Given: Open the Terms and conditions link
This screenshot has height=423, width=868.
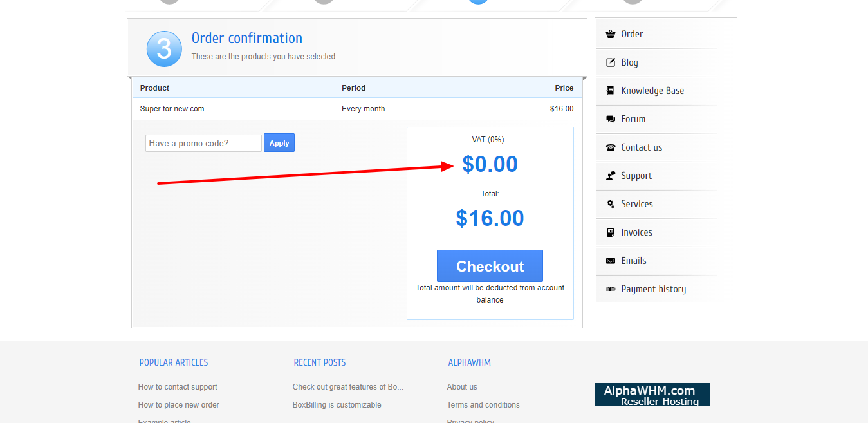Looking at the screenshot, I should pyautogui.click(x=483, y=404).
